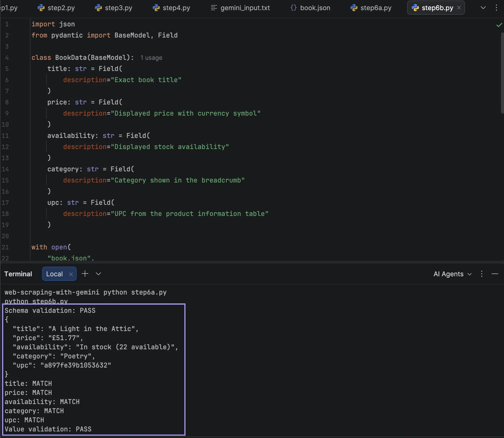
Task: Click the editor vertical scrollbar
Action: pos(502,73)
